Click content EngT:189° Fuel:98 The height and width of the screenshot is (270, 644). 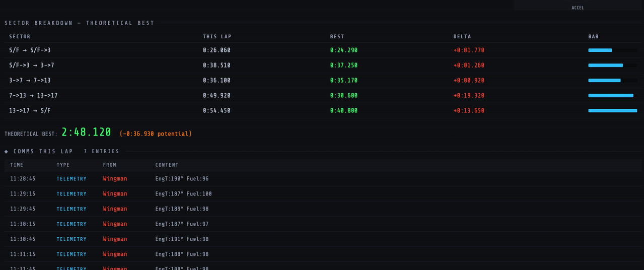(x=182, y=209)
